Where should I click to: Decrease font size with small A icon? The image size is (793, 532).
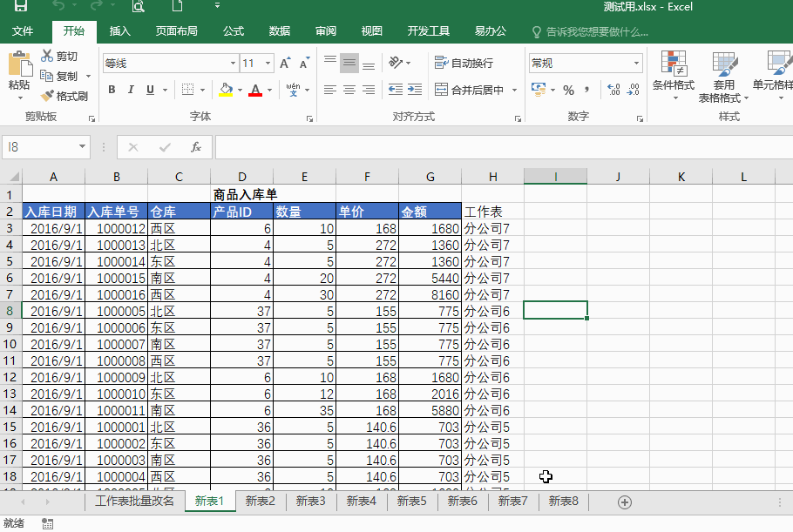304,64
